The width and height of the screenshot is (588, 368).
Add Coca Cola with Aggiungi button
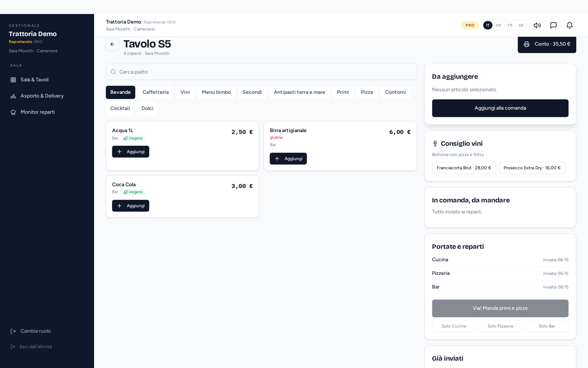[130, 206]
